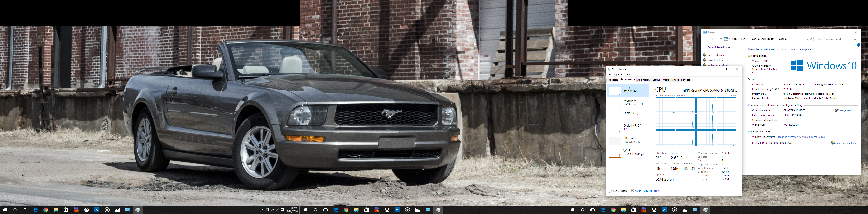Expand address bar history dropdown in System window
Viewport: 868px width, 214px height.
tap(807, 39)
